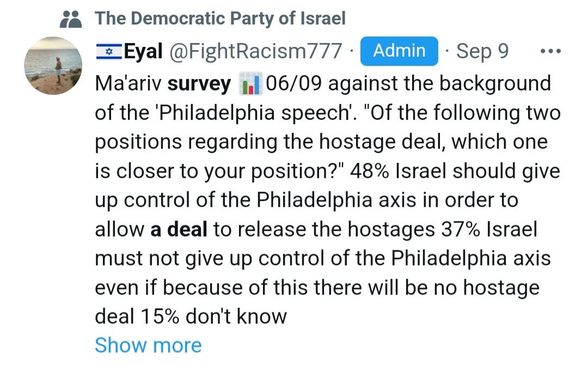
Task: Expand the post with Show more
Action: click(148, 345)
